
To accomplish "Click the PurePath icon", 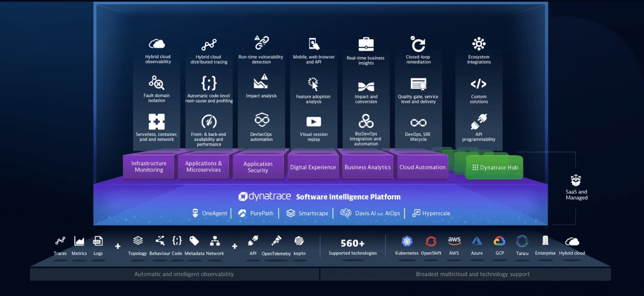I will coord(242,213).
